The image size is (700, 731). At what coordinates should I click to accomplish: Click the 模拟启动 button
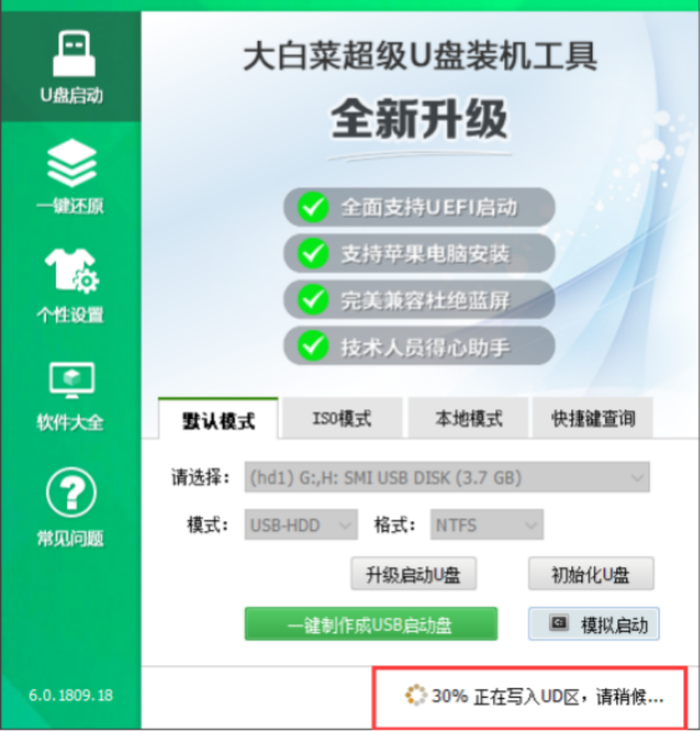[593, 624]
